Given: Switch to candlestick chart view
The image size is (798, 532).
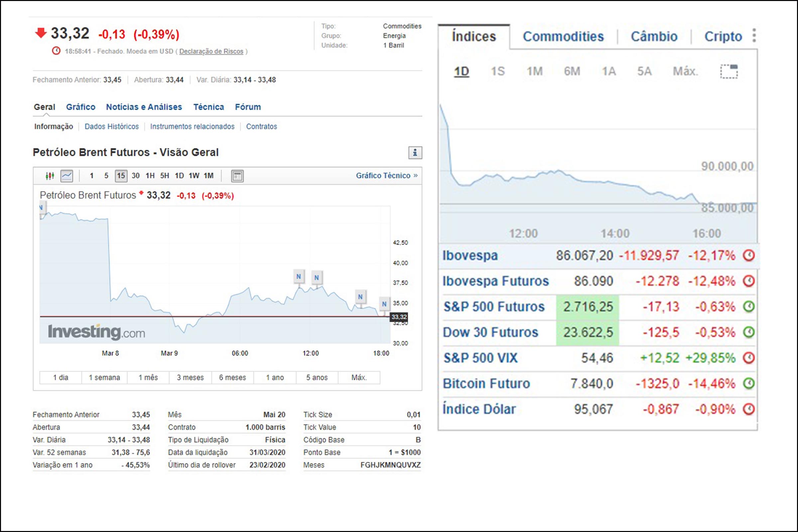Looking at the screenshot, I should [50, 176].
